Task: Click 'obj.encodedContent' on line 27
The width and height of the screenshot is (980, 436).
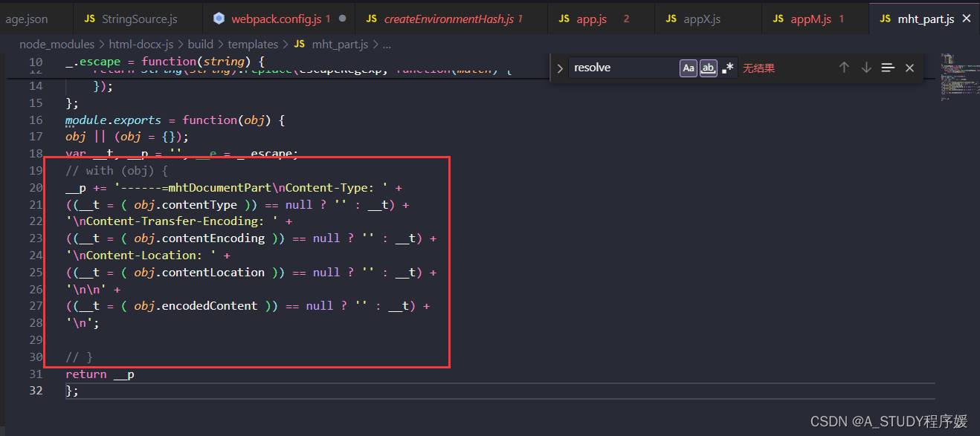Action: pos(196,305)
